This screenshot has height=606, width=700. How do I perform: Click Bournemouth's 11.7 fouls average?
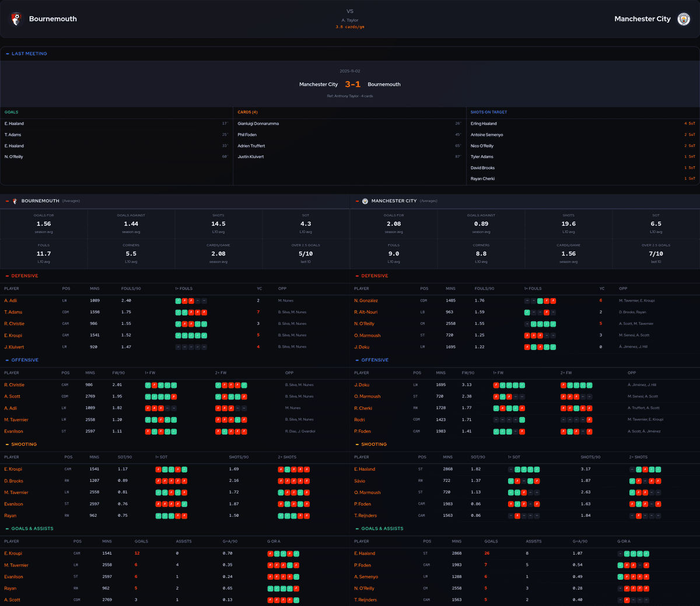tap(44, 254)
